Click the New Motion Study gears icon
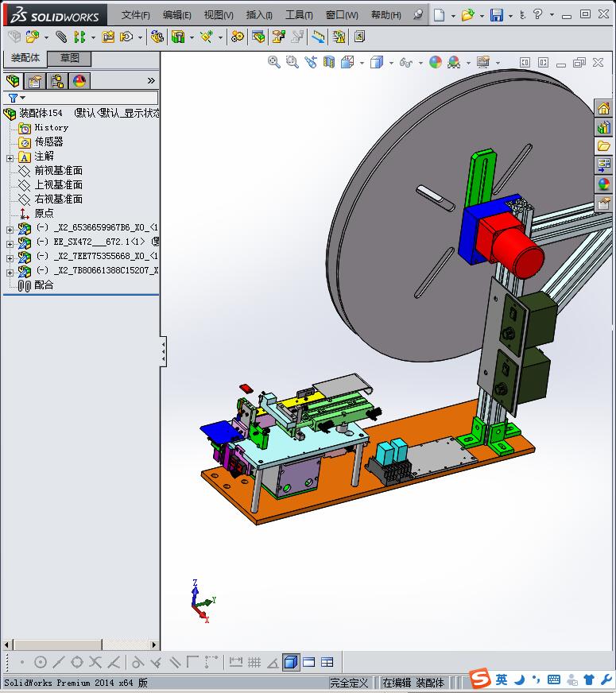The height and width of the screenshot is (693, 616). (x=238, y=37)
